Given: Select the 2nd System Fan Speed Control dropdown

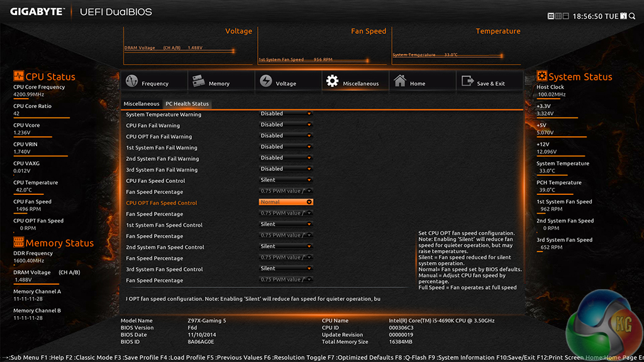Looking at the screenshot, I should click(286, 246).
